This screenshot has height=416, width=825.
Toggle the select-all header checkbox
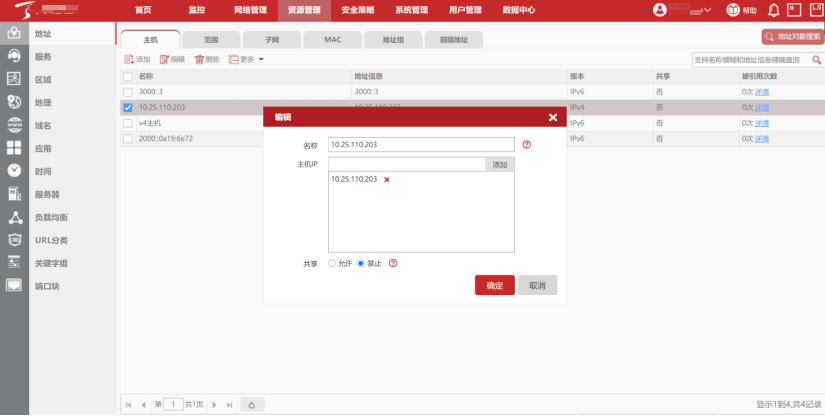pos(128,77)
